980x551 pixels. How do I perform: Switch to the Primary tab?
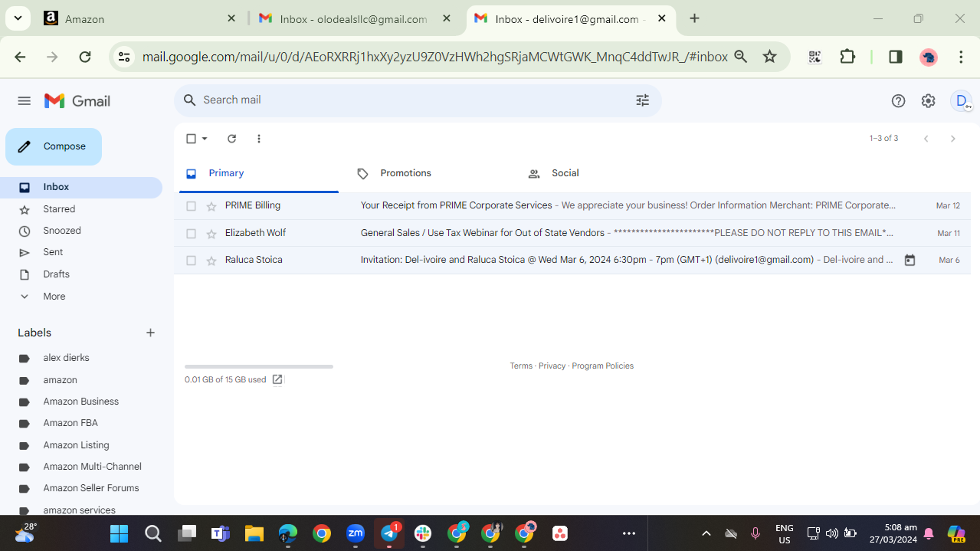259,173
